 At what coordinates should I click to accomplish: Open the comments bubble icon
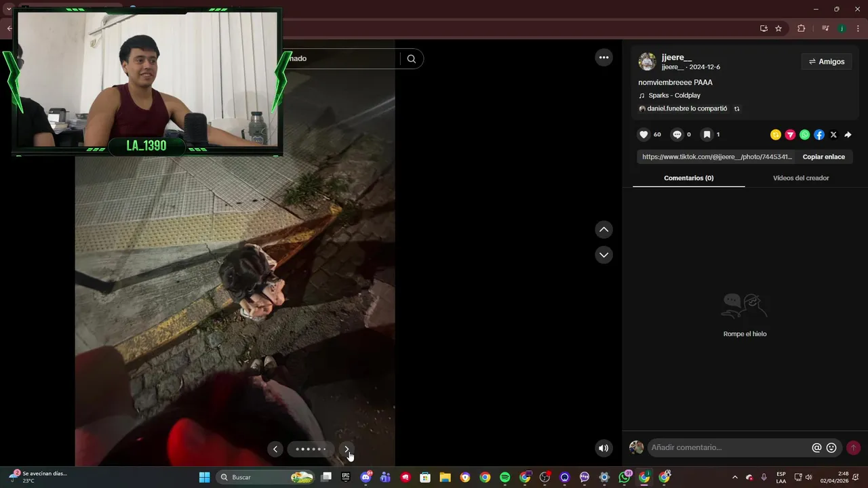click(677, 135)
